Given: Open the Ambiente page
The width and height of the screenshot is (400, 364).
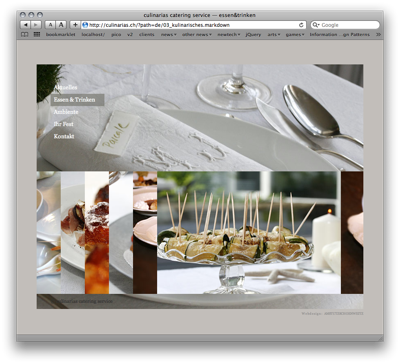Looking at the screenshot, I should pyautogui.click(x=66, y=112).
